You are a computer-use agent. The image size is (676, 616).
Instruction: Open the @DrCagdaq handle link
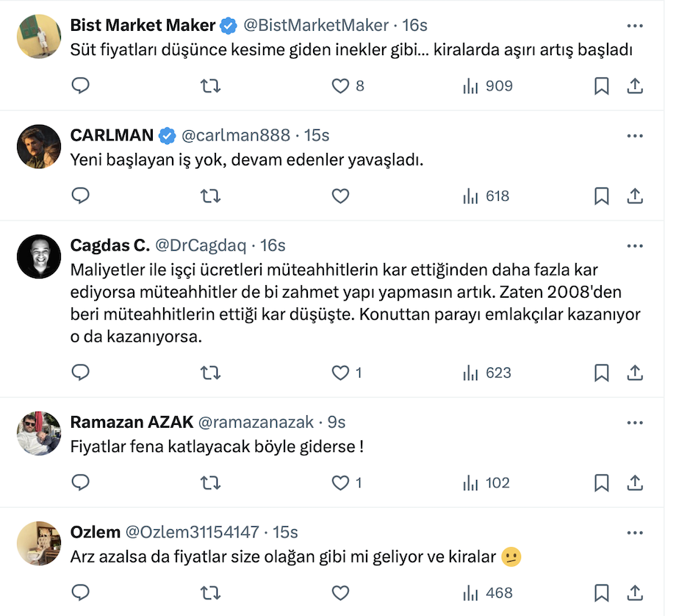click(x=199, y=246)
